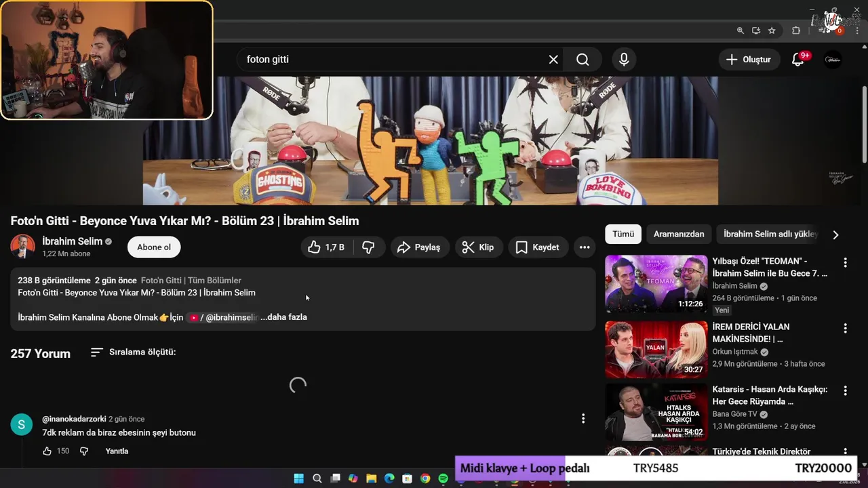
Task: Open the notifications bell
Action: click(797, 60)
